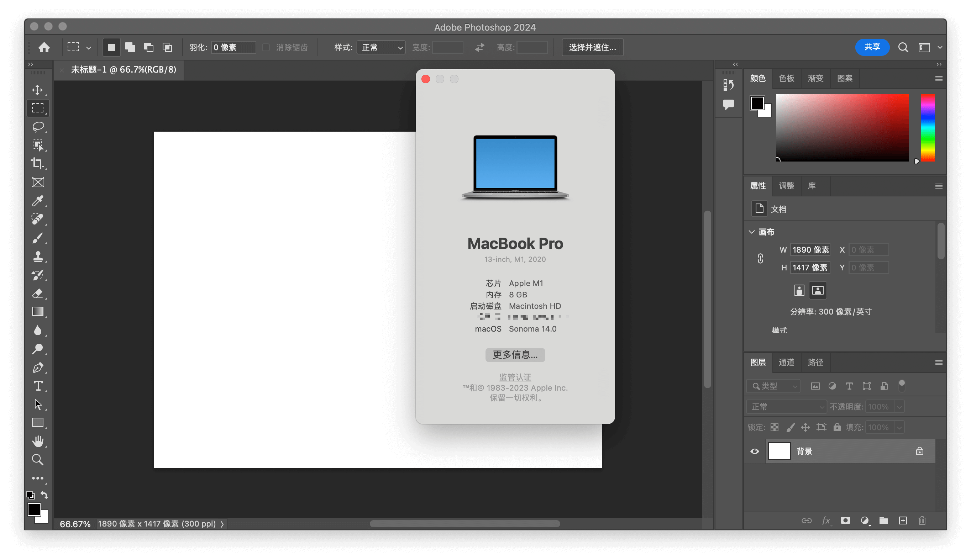Click the W width input field in canvas
971x560 pixels.
[810, 249]
